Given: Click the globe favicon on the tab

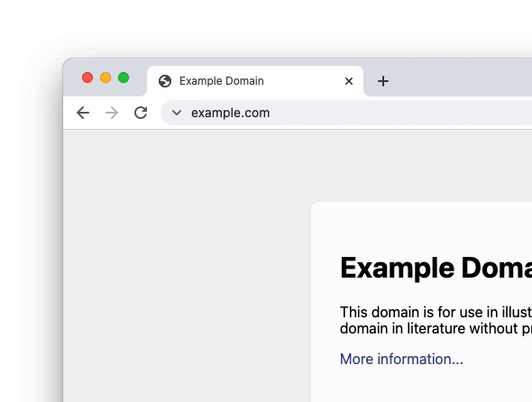Looking at the screenshot, I should pos(165,81).
